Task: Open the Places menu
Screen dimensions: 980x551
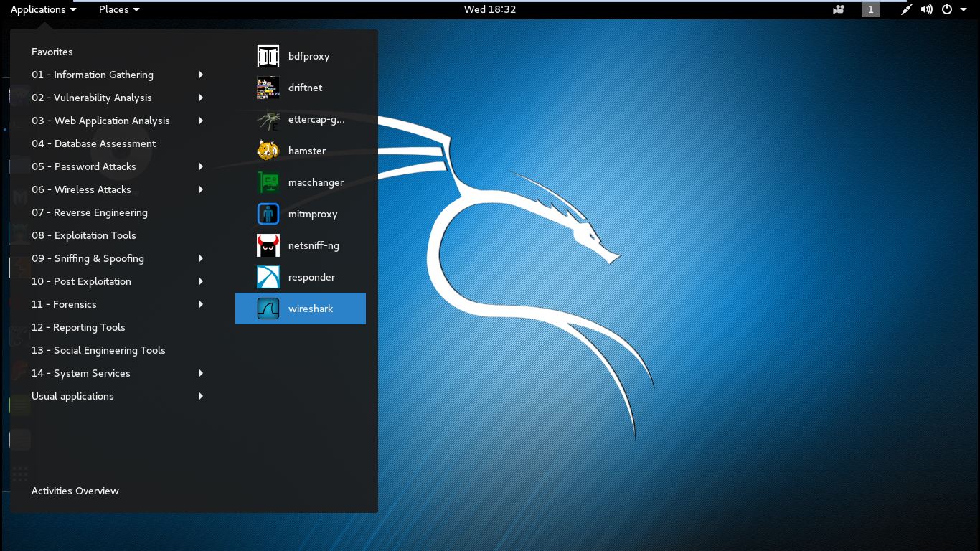Action: click(x=113, y=9)
